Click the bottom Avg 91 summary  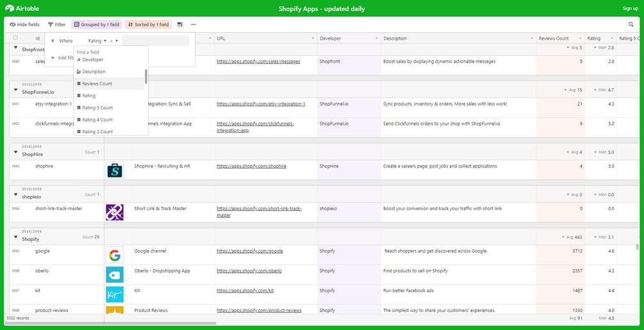click(x=576, y=318)
